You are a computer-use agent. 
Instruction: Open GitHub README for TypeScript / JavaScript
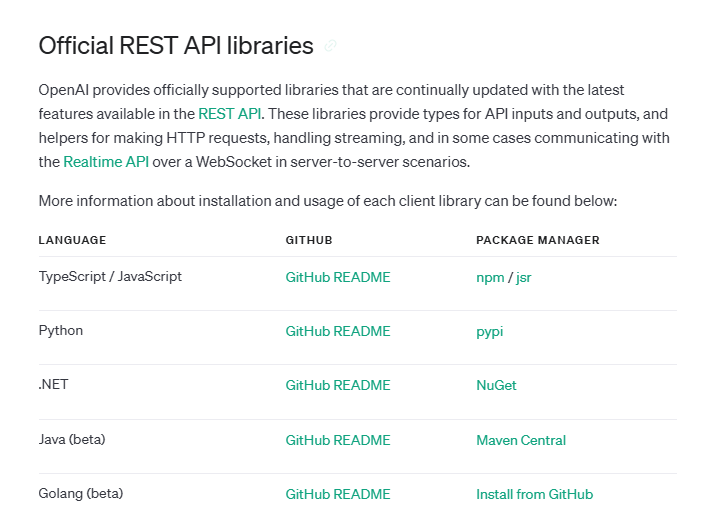tap(338, 277)
